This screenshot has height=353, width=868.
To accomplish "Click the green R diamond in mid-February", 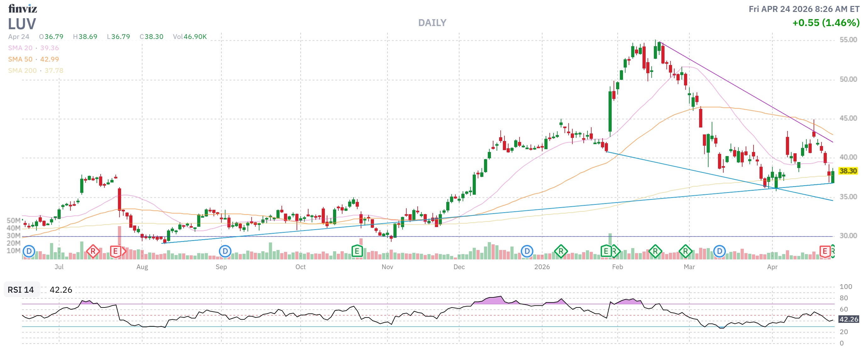I will click(x=655, y=251).
